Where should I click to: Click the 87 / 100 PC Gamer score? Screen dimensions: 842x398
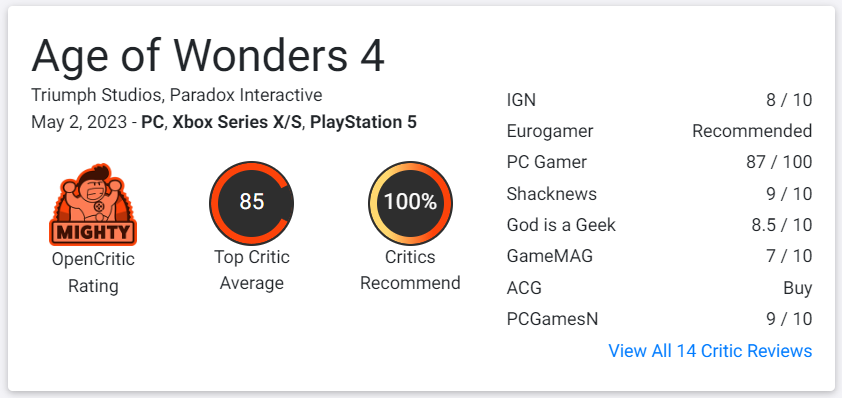779,162
